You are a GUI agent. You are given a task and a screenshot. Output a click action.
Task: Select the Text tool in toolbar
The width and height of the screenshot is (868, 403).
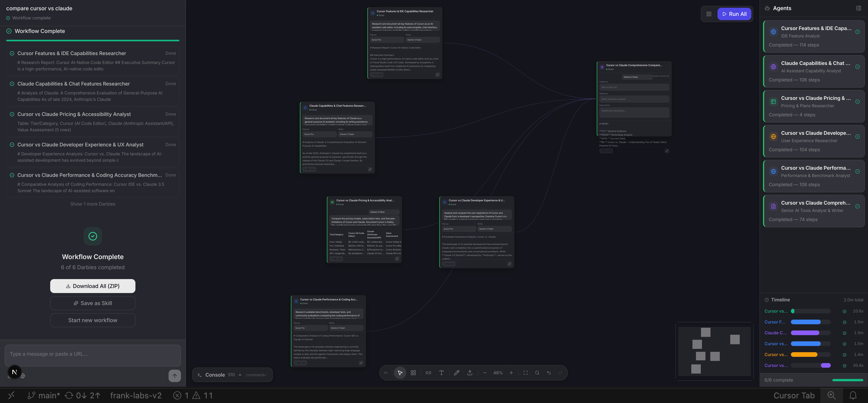[441, 373]
